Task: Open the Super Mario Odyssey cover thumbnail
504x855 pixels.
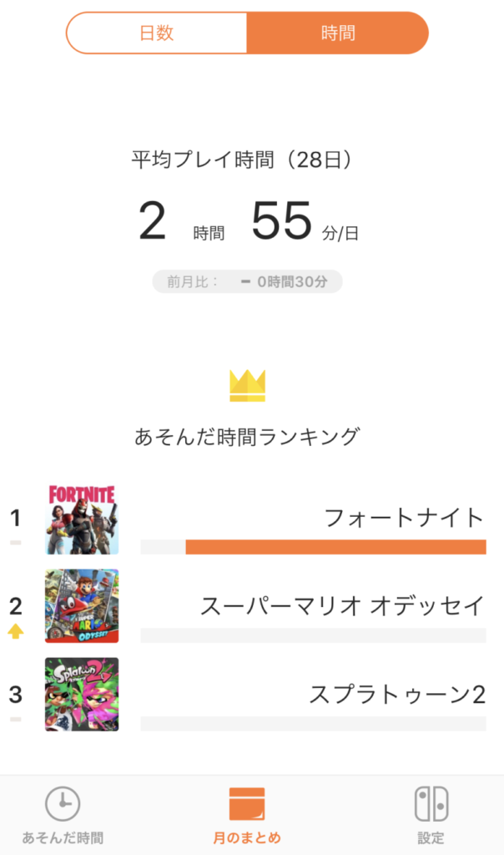Action: tap(82, 606)
